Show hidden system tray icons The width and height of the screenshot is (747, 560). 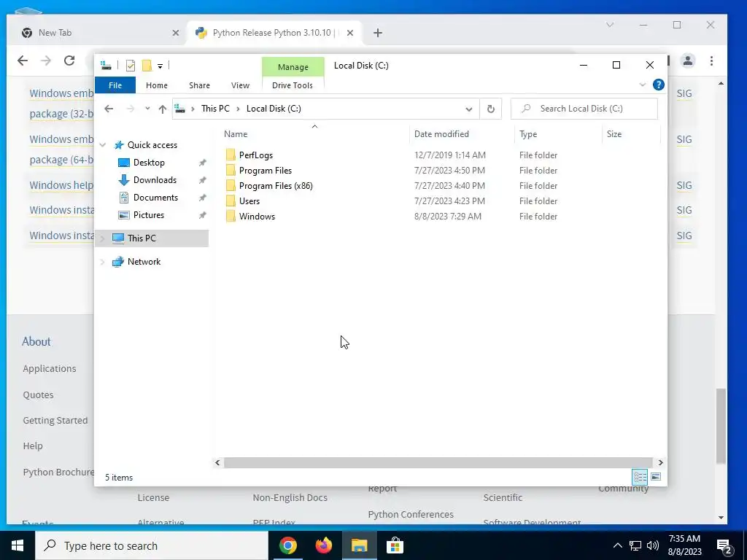pos(617,545)
